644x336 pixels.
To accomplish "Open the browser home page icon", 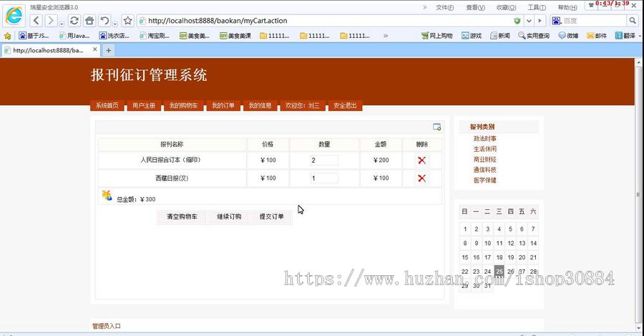I will click(89, 21).
